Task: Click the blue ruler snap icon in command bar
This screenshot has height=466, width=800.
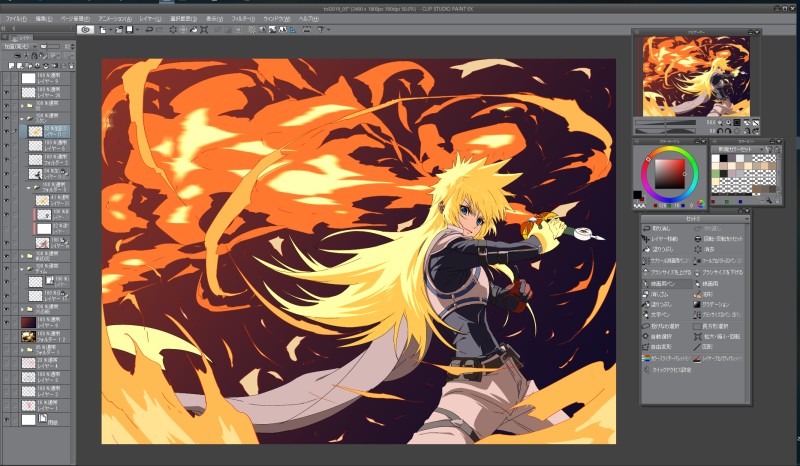Action: click(x=292, y=30)
